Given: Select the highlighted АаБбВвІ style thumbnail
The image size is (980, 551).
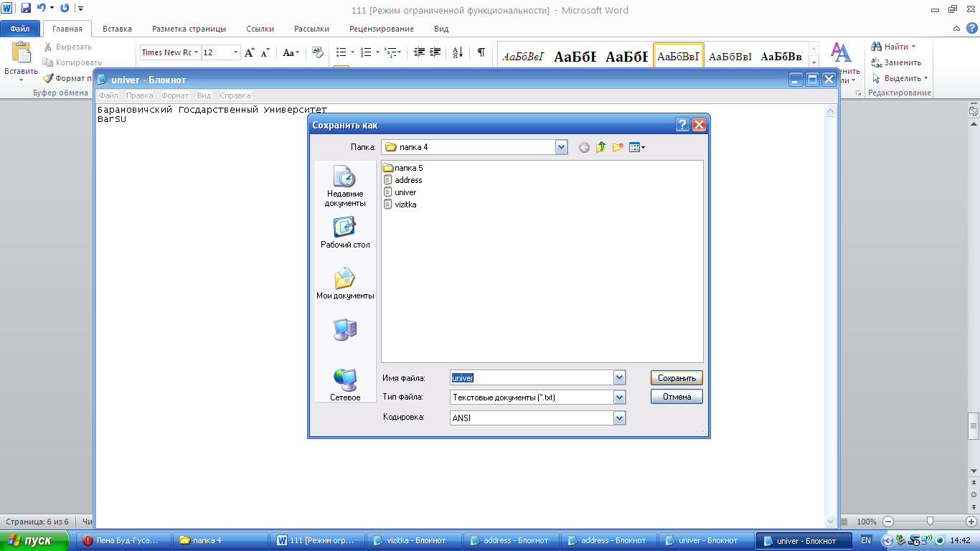Looking at the screenshot, I should tap(679, 56).
